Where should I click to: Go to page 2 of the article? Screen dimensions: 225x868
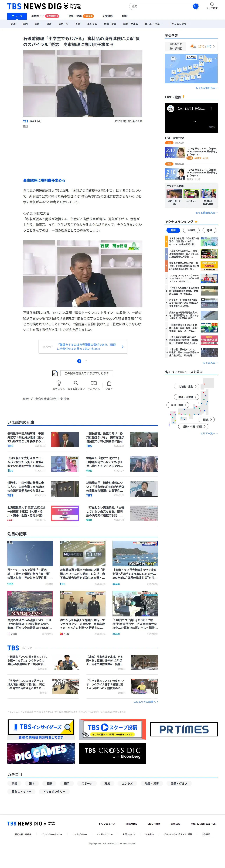(x=86, y=361)
